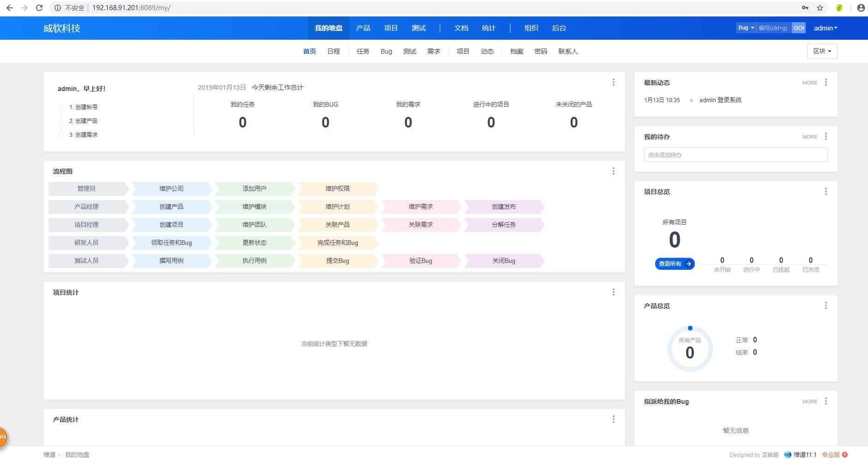Reload the page with the refresh icon

39,8
